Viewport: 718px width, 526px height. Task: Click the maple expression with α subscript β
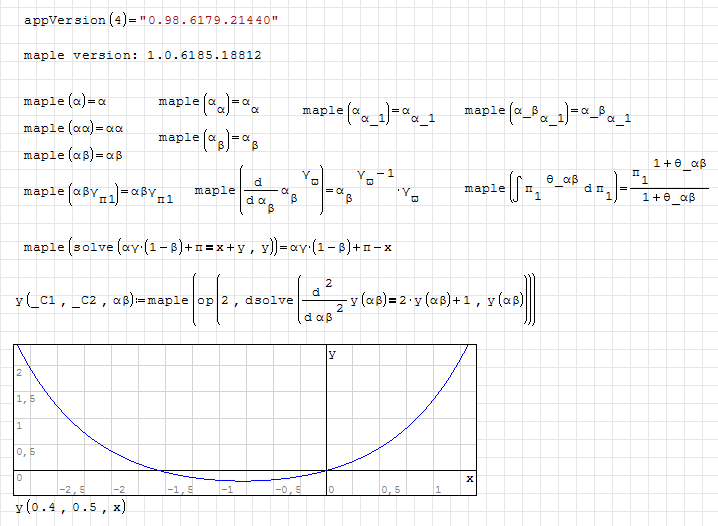(208, 139)
